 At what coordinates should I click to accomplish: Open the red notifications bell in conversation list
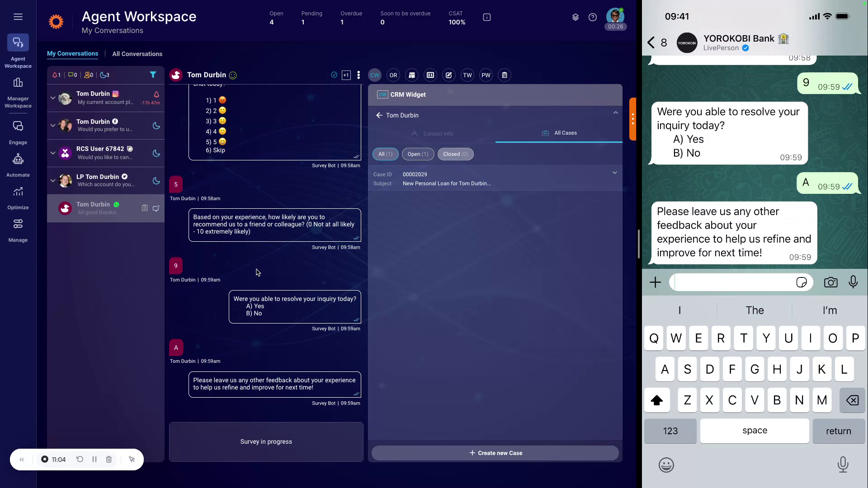pyautogui.click(x=56, y=75)
